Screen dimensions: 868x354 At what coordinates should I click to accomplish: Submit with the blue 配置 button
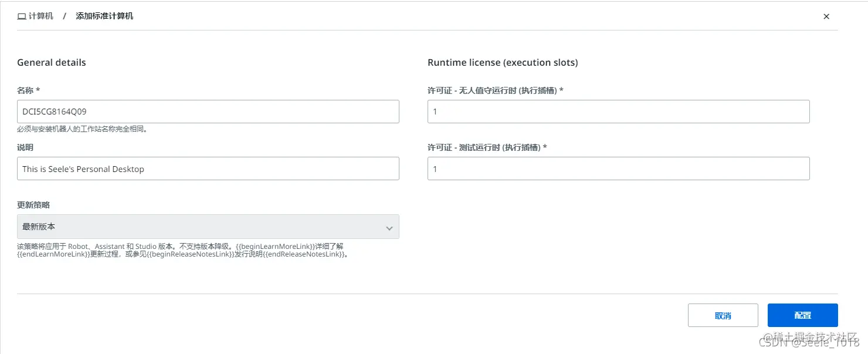coord(803,315)
